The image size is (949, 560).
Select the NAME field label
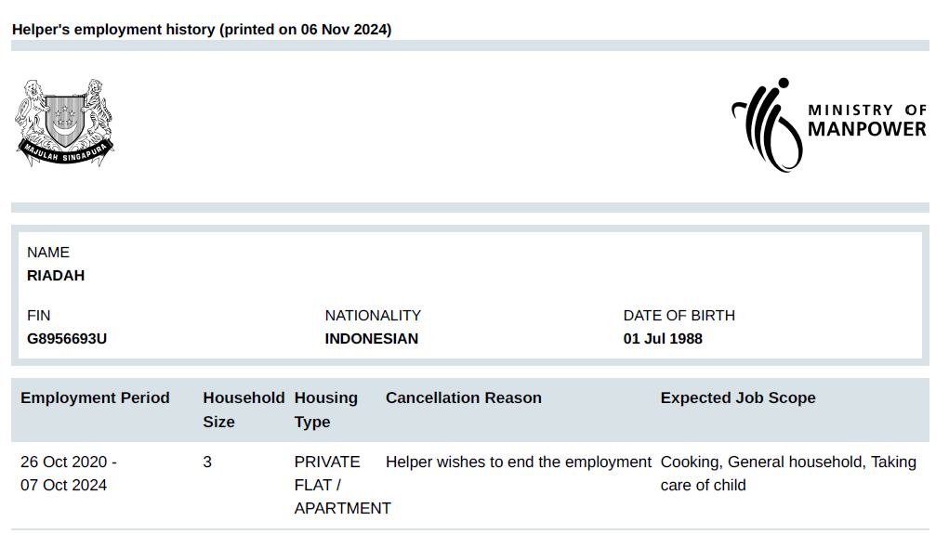click(48, 253)
